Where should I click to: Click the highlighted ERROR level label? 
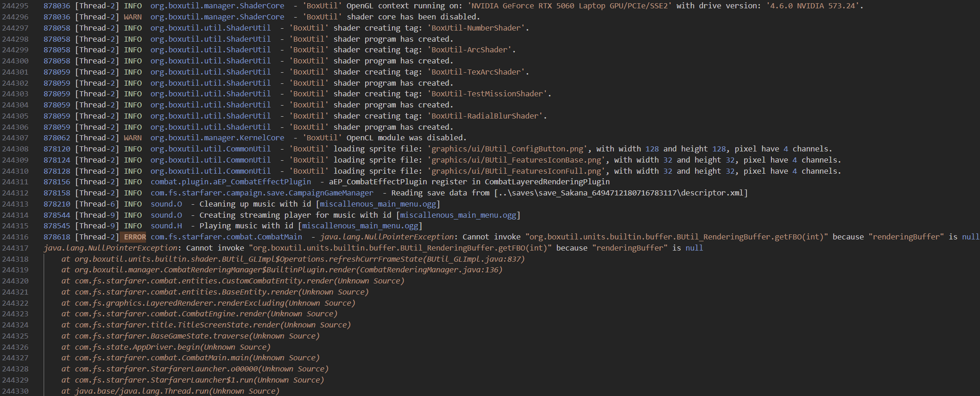click(x=134, y=237)
